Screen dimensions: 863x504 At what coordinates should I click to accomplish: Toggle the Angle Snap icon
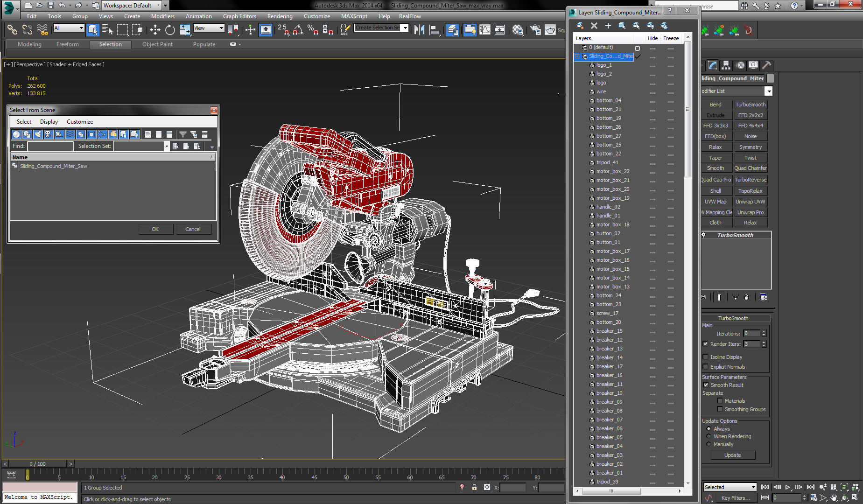298,30
